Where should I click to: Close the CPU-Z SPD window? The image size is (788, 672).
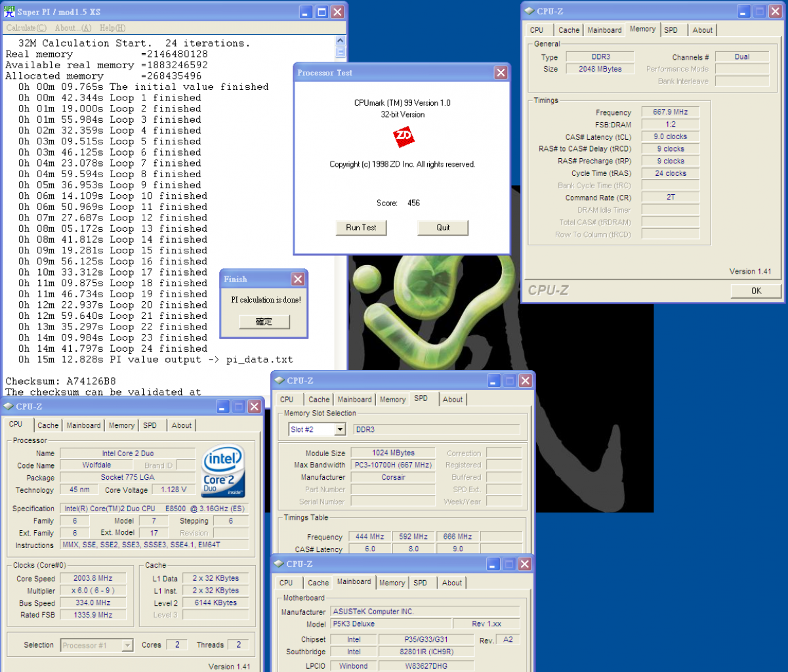[x=526, y=381]
